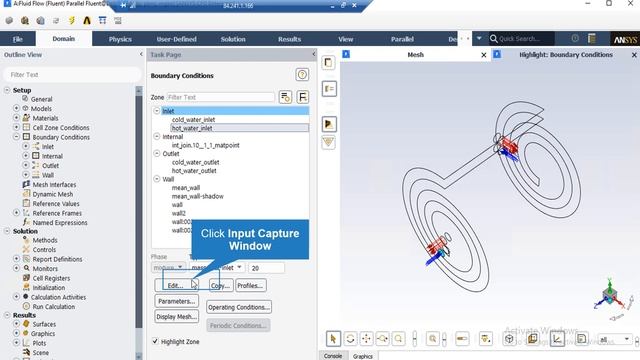640x360 pixels.
Task: Close the Mesh graphics tab
Action: [484, 55]
